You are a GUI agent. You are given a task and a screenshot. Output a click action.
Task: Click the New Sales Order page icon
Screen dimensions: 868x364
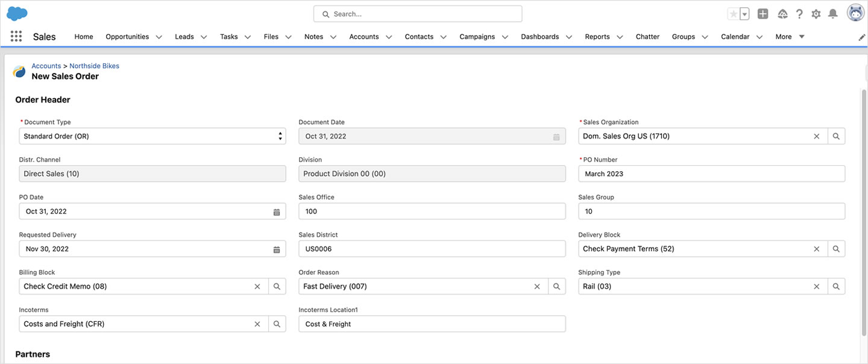click(x=19, y=71)
